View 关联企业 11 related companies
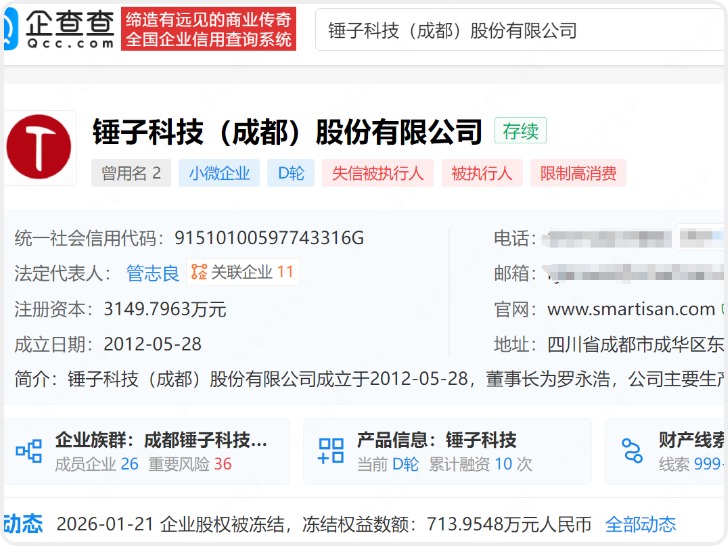Viewport: 728px width, 548px height. point(243,272)
